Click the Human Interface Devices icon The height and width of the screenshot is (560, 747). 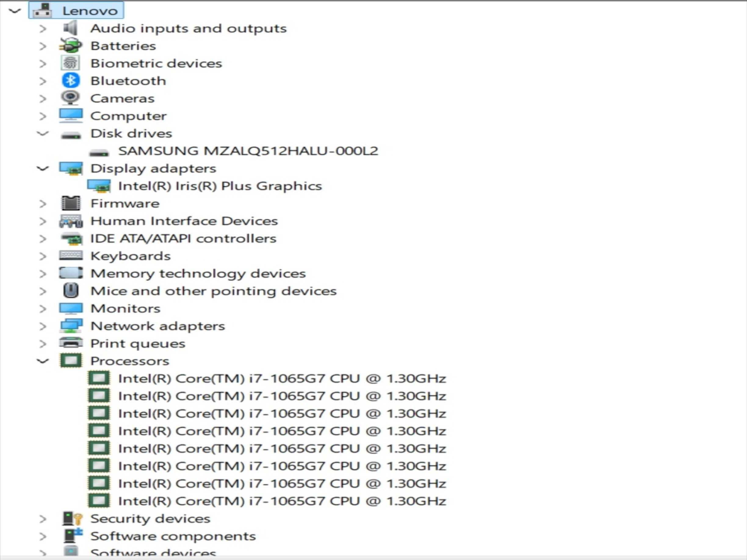pos(71,221)
